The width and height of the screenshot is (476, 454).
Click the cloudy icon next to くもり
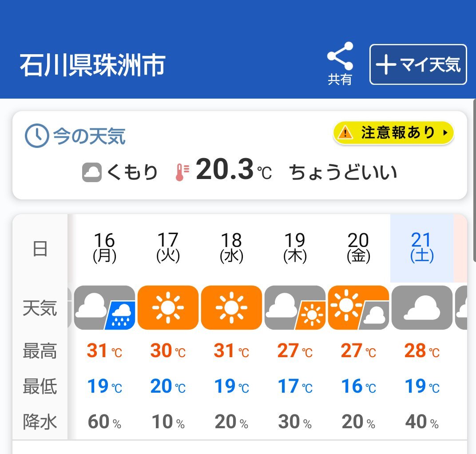91,172
